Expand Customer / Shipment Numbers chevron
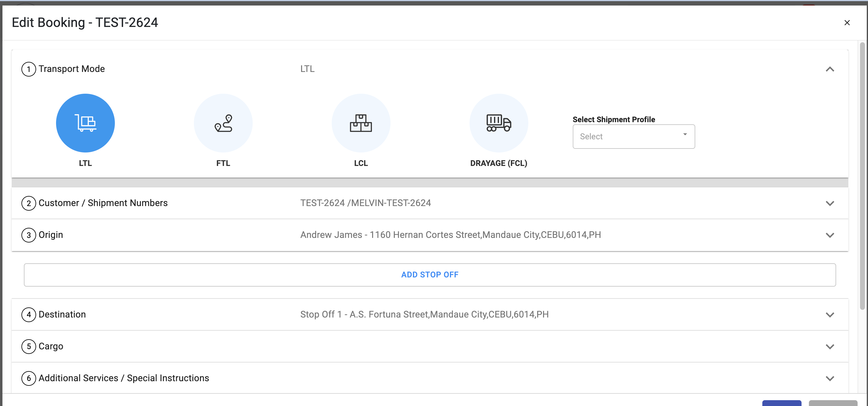868x406 pixels. click(830, 203)
